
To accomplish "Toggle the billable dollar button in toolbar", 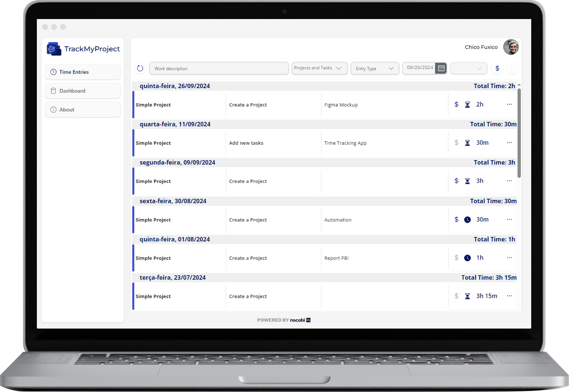I will pos(497,68).
